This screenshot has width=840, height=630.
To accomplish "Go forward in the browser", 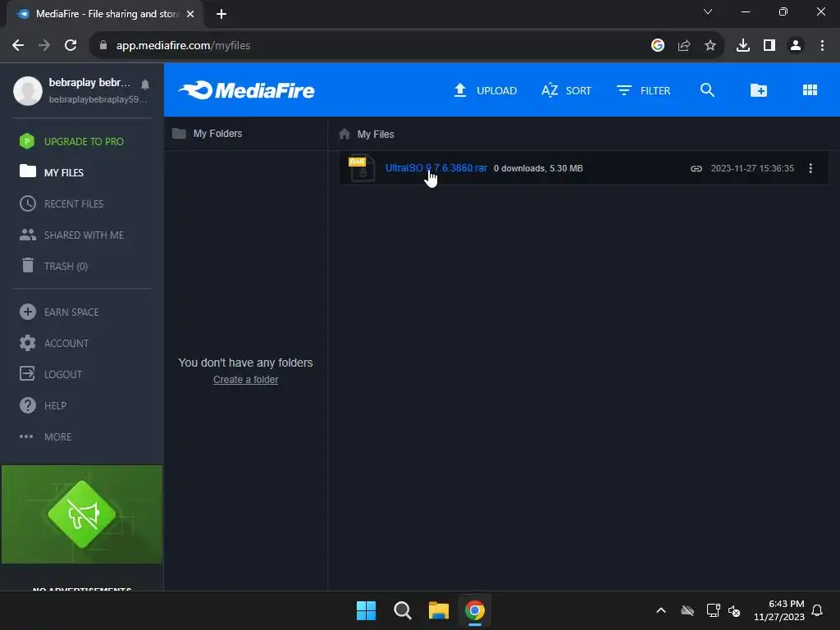I will pyautogui.click(x=44, y=46).
